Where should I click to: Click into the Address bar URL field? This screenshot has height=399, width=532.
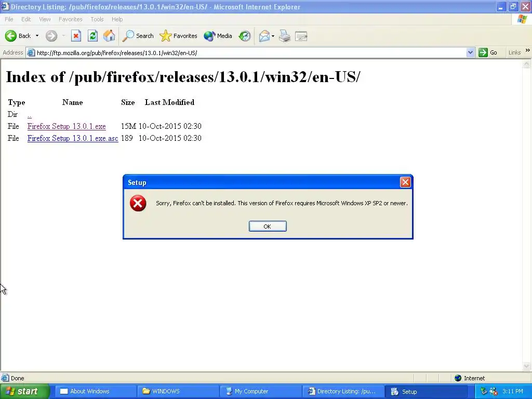tap(251, 52)
